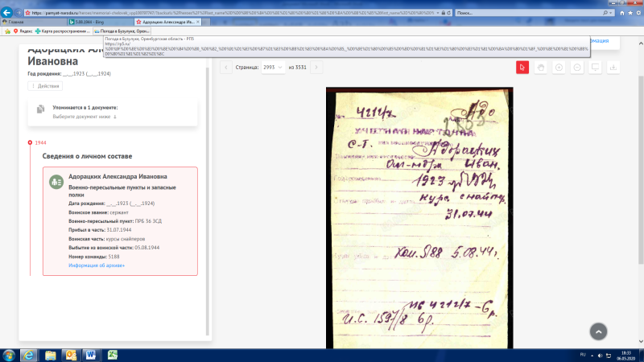Click page scrollbar up arrow

tap(641, 43)
